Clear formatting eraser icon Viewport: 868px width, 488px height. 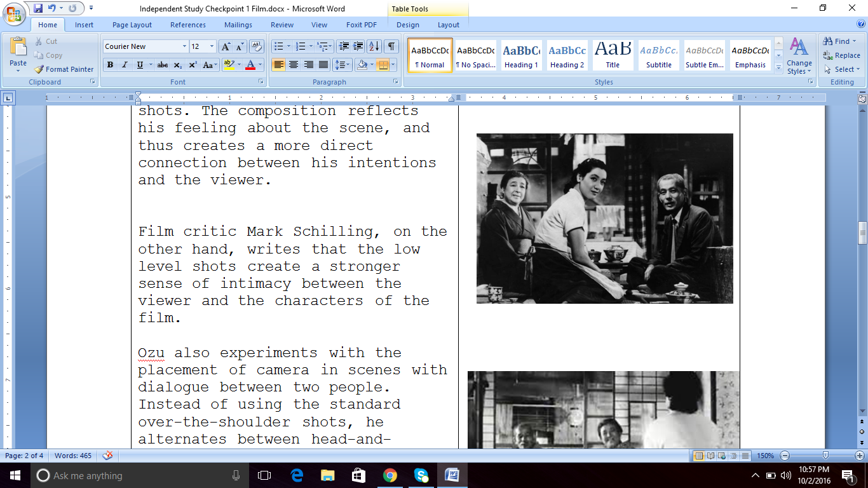[x=257, y=46]
